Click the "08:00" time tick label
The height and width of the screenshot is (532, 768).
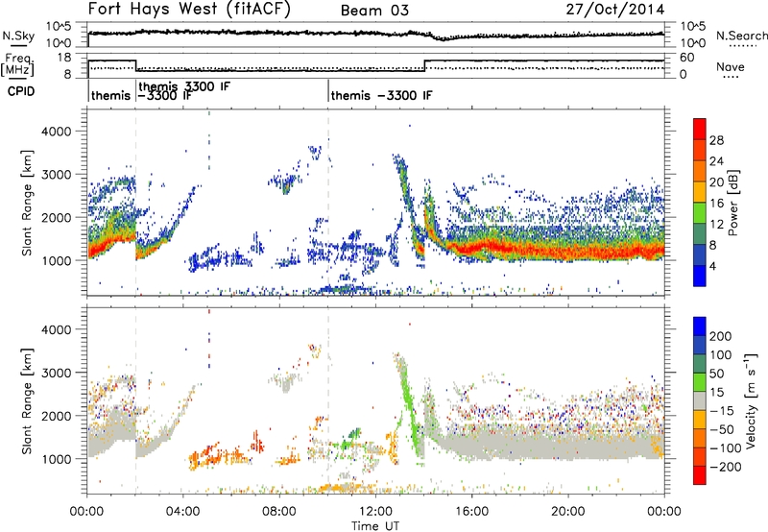point(279,512)
